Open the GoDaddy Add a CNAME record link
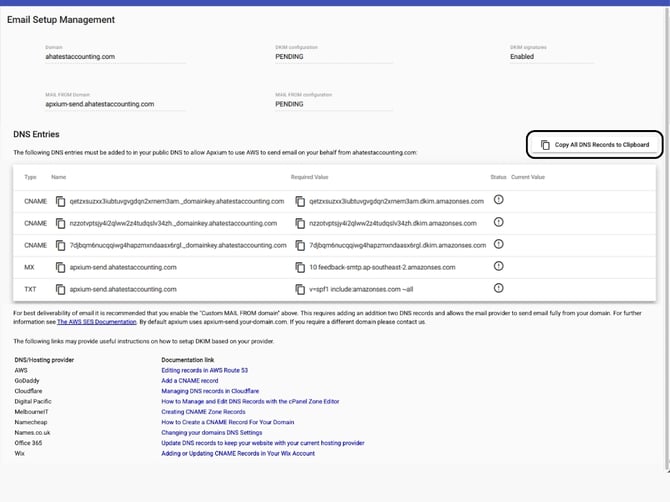Viewport: 670px width, 502px height. point(189,380)
